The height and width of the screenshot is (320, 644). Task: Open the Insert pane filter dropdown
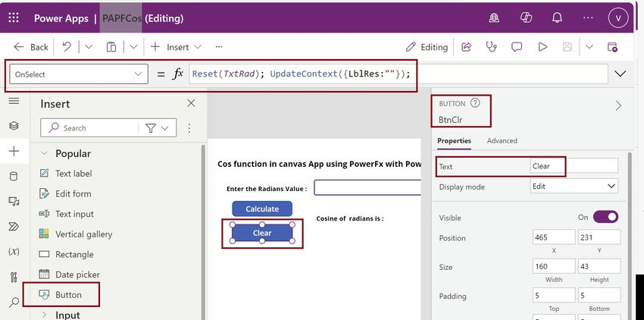click(158, 128)
